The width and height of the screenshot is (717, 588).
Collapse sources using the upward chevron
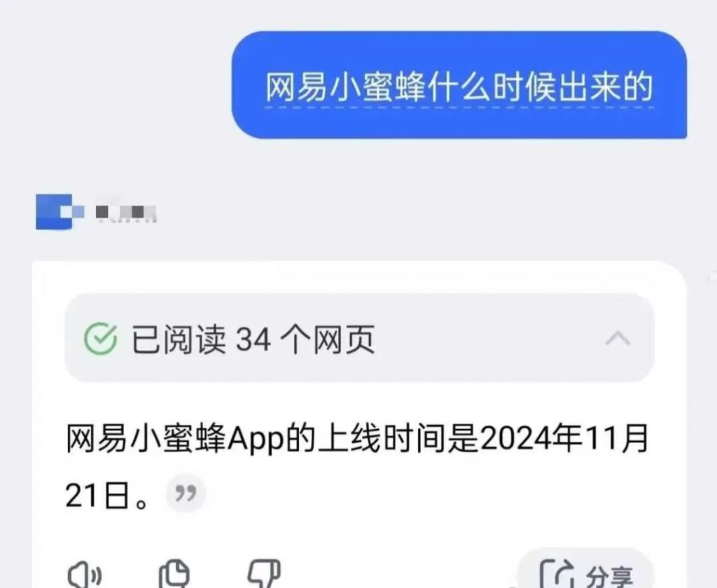(618, 339)
